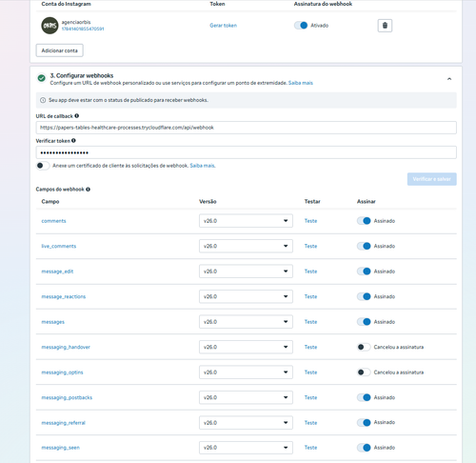Click Teste for messaging_handover
This screenshot has height=463, width=476.
(x=310, y=347)
